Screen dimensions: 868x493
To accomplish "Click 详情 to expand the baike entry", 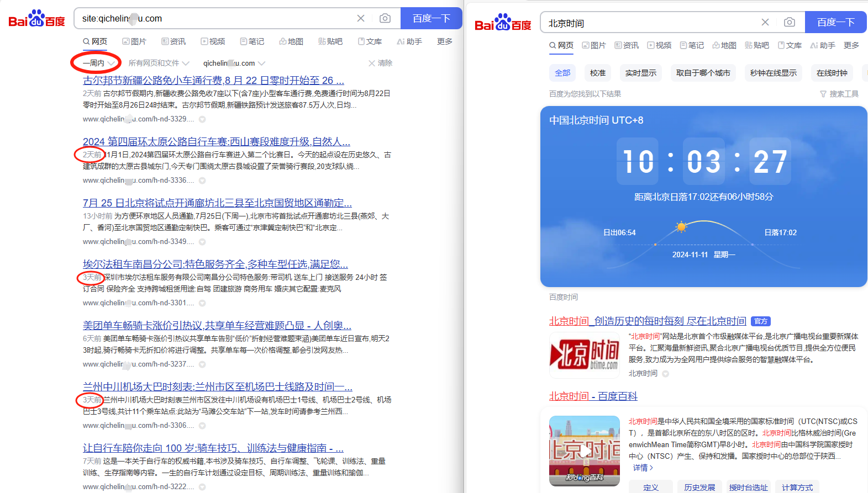I will (x=643, y=468).
